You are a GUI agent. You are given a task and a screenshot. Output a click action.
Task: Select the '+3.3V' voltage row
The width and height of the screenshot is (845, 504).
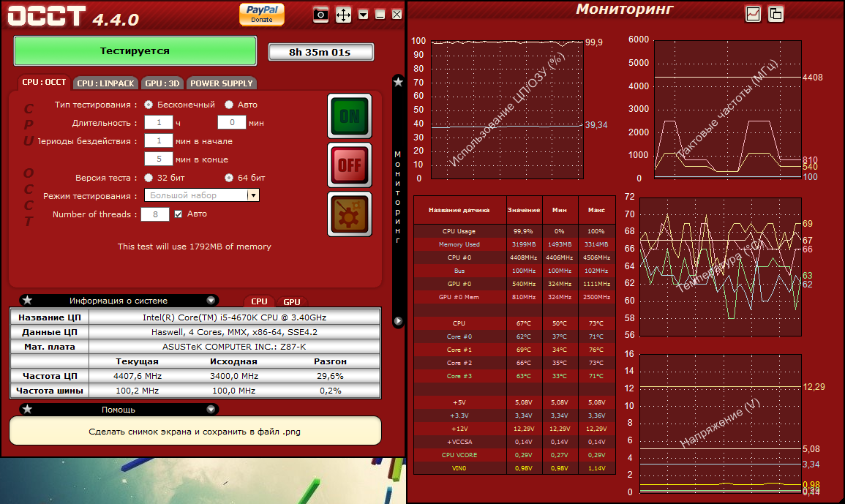[x=514, y=415]
